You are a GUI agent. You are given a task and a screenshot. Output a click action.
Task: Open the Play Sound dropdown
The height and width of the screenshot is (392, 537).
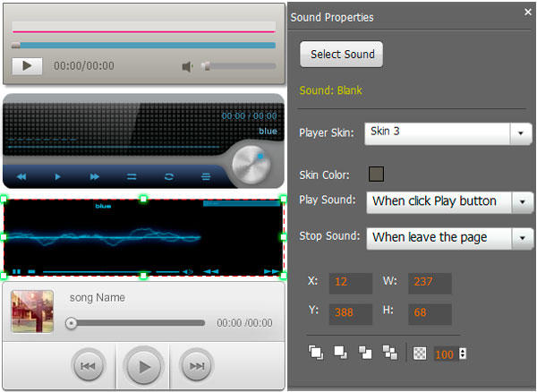coord(521,201)
